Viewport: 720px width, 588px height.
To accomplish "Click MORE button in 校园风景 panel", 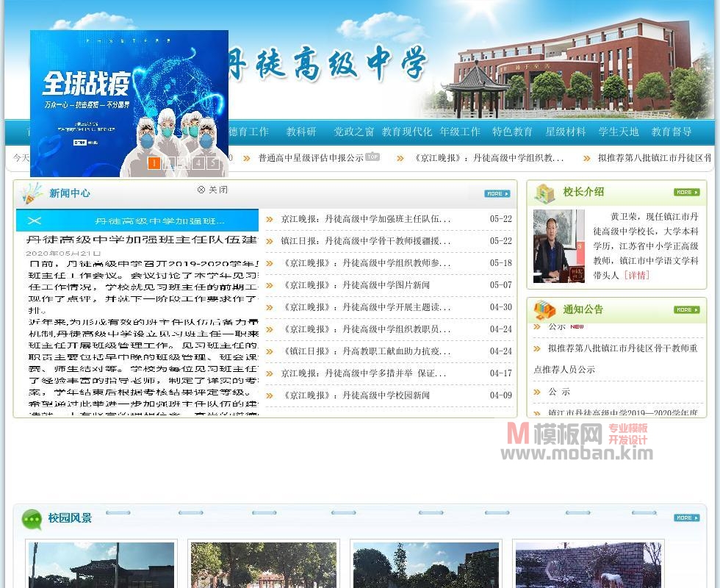I will click(686, 517).
